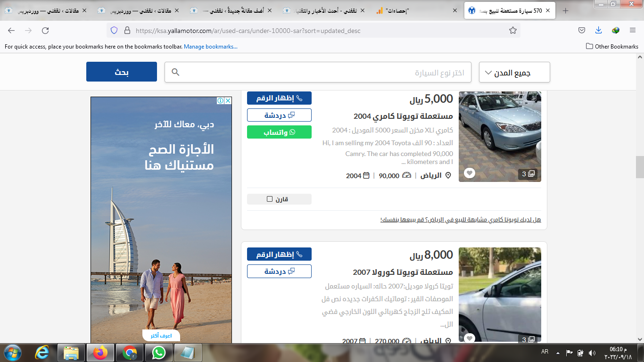The height and width of the screenshot is (362, 644).
Task: Click the tracking protection shield icon
Action: (x=114, y=30)
